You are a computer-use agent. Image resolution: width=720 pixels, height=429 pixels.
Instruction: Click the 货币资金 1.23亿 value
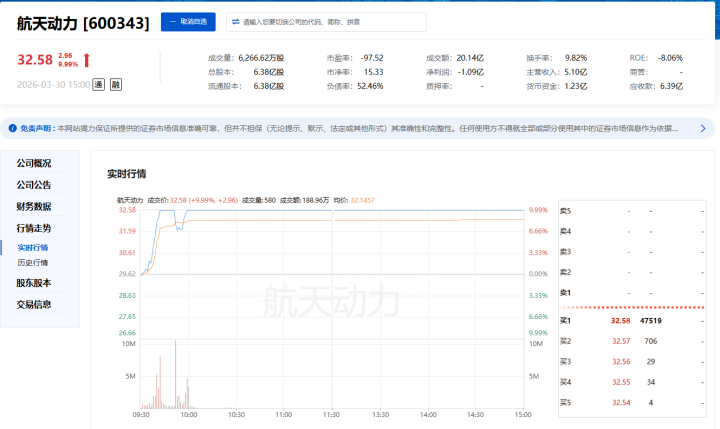point(576,86)
